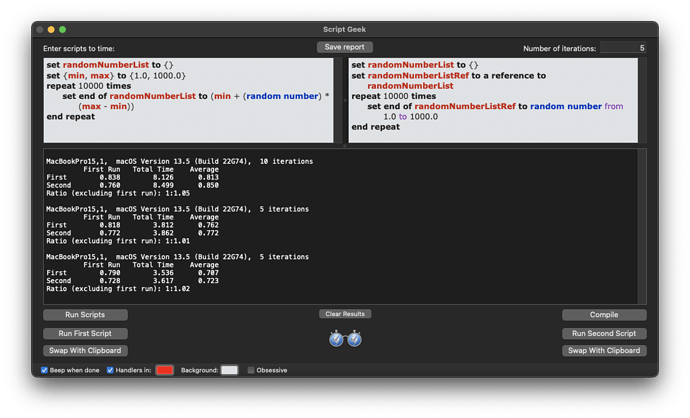
Task: Swap first script with clipboard
Action: click(85, 351)
